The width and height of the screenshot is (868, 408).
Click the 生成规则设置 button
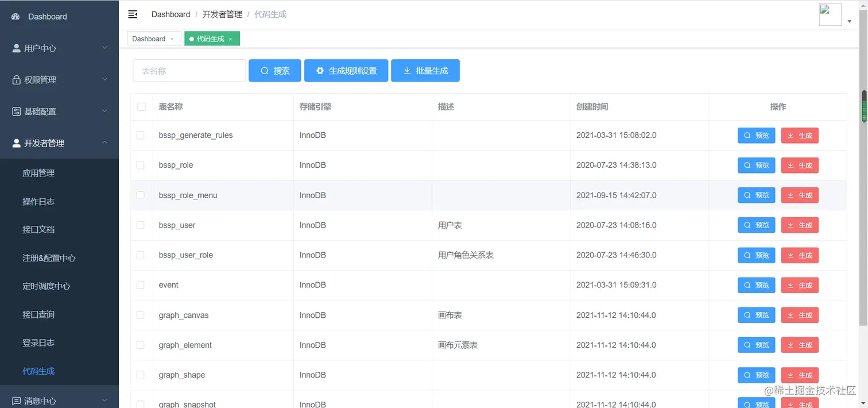pyautogui.click(x=346, y=71)
